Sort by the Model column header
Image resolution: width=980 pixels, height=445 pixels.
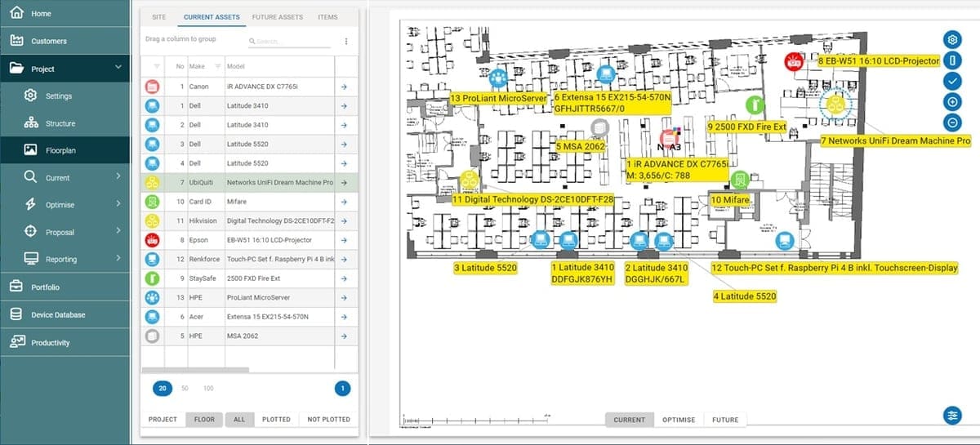pyautogui.click(x=237, y=66)
